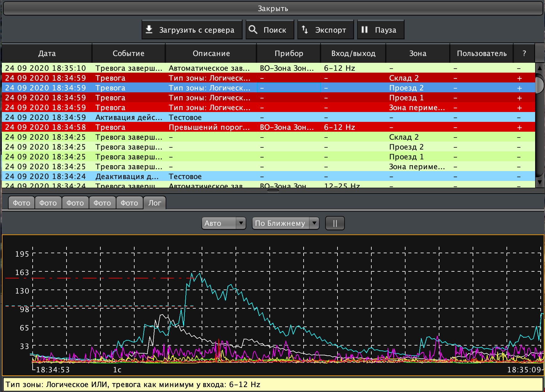545x392 pixels.
Task: Click the arrows icon on Экспорт
Action: click(x=305, y=30)
